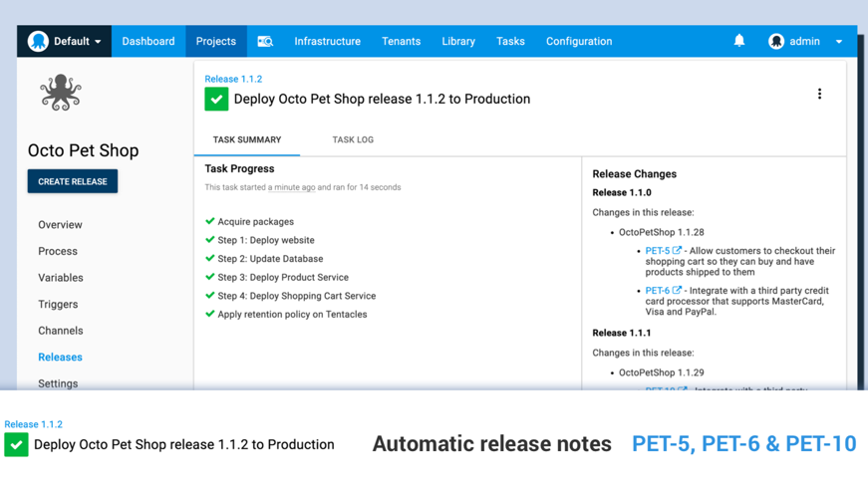Image resolution: width=868 pixels, height=494 pixels.
Task: Click the search icon in top navigation
Action: coord(265,42)
